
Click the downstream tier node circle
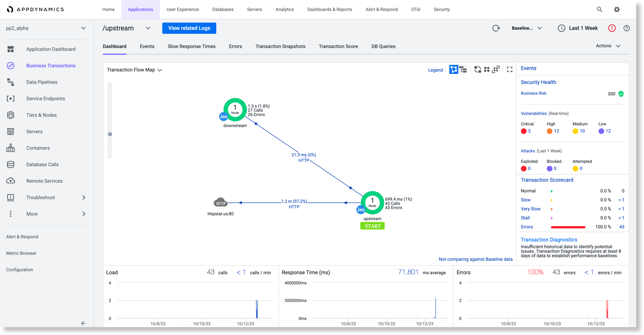tap(235, 109)
